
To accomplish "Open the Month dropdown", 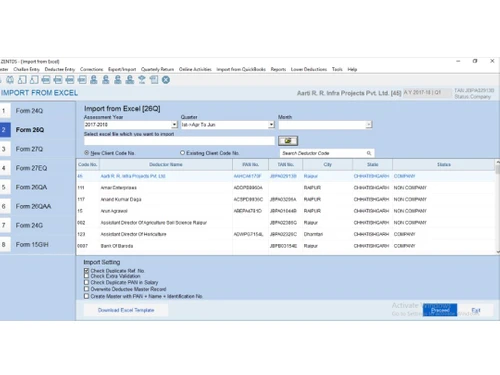I will click(x=369, y=125).
